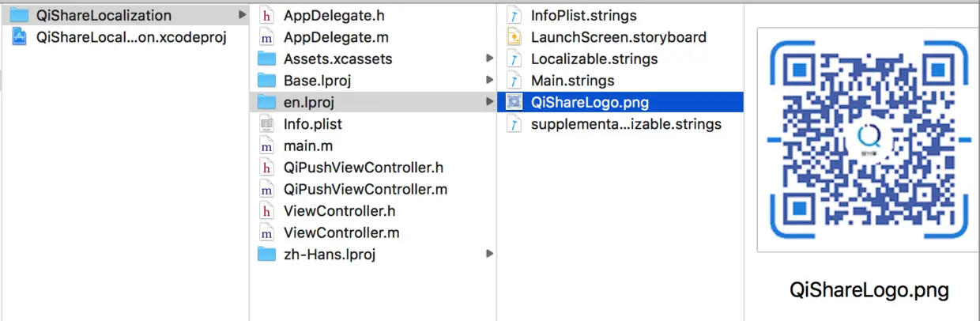Click the QR code preview image

tap(868, 139)
